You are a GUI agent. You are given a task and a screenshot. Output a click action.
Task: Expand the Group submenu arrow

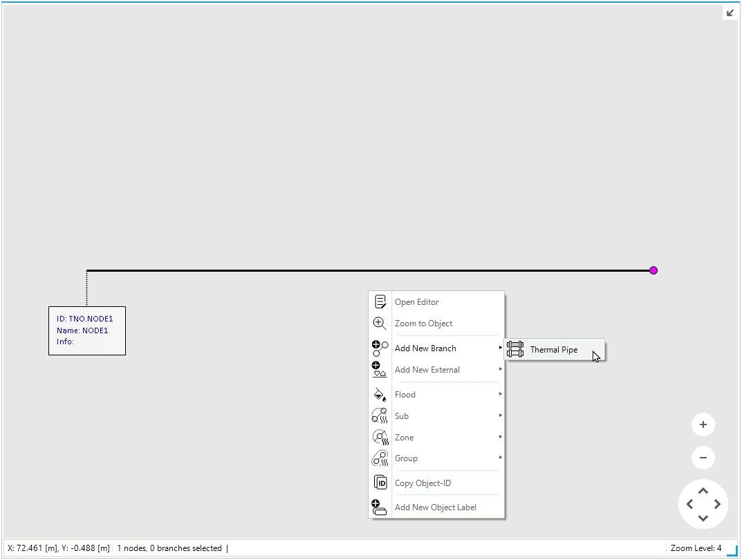point(500,458)
